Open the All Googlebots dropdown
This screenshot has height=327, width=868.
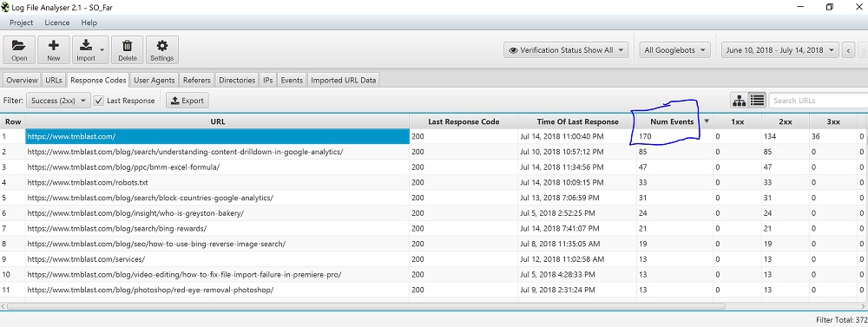point(674,49)
